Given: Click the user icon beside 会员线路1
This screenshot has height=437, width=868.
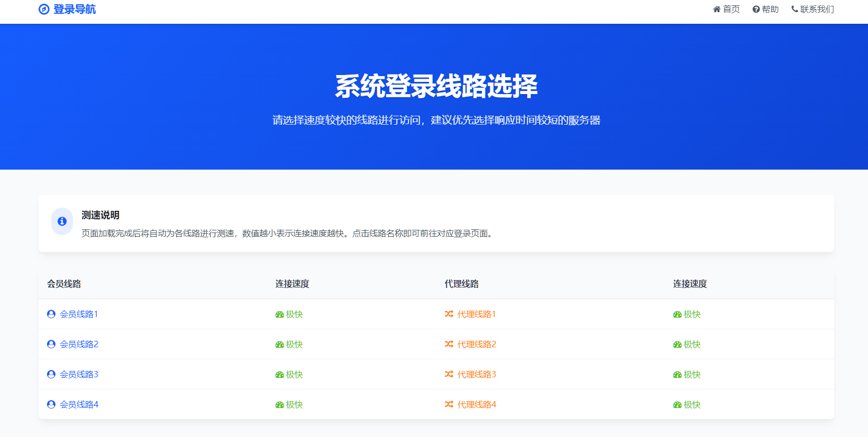Looking at the screenshot, I should click(x=51, y=314).
